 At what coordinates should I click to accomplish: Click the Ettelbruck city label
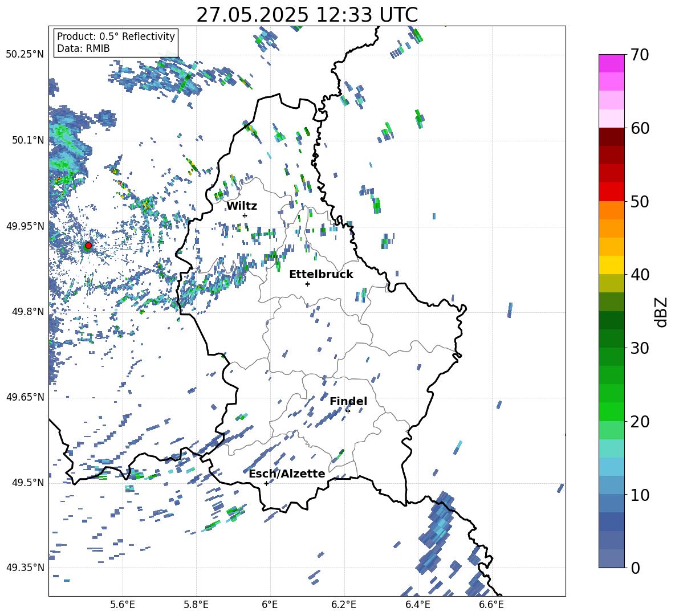coord(321,275)
